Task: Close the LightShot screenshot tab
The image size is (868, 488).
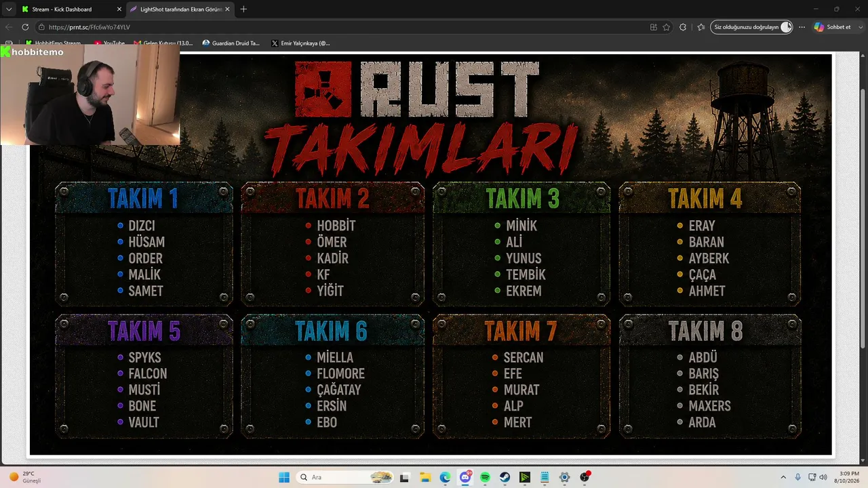Action: click(x=228, y=9)
